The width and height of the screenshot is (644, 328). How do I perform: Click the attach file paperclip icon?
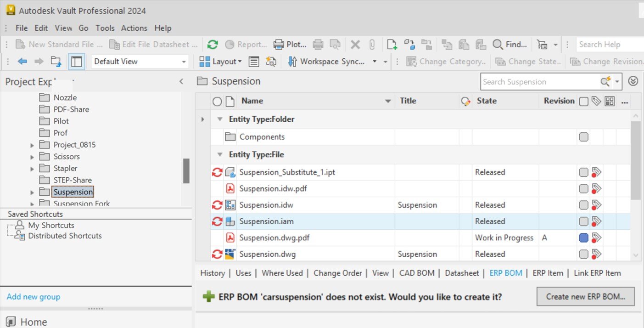[x=372, y=44]
